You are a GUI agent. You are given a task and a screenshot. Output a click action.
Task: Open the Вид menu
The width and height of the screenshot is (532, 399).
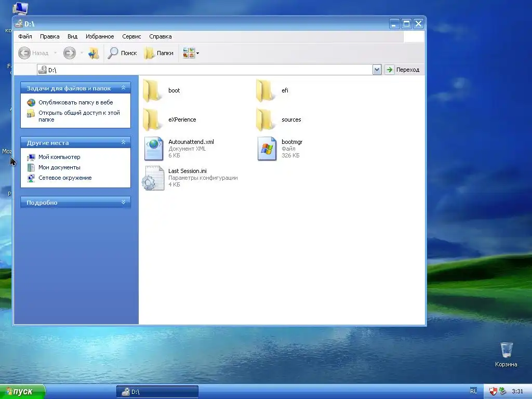pyautogui.click(x=72, y=36)
